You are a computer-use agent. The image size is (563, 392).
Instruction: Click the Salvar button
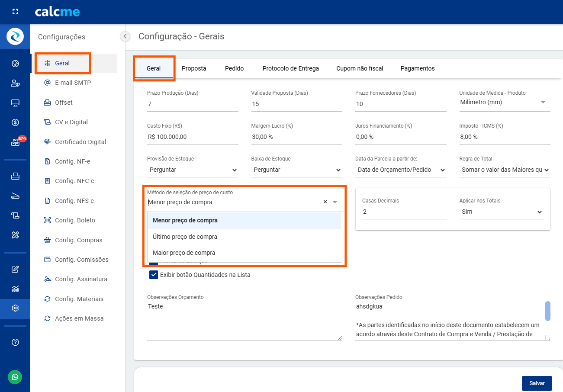(537, 383)
